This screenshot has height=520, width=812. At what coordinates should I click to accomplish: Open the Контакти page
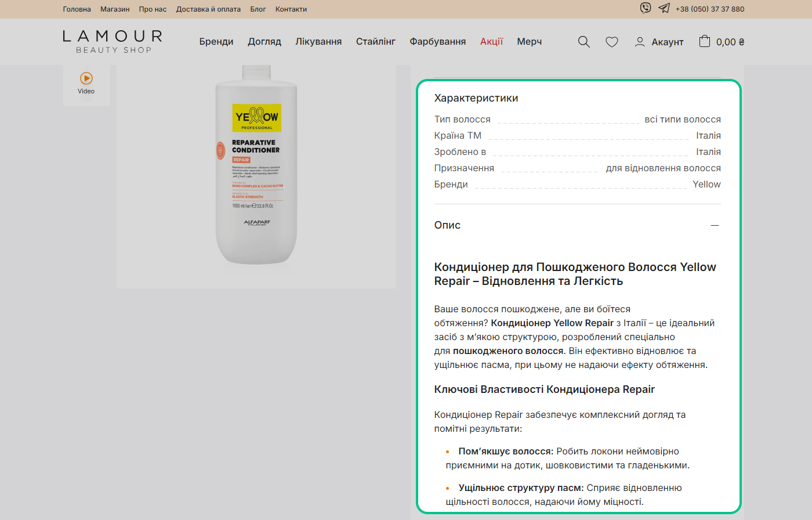coord(291,9)
